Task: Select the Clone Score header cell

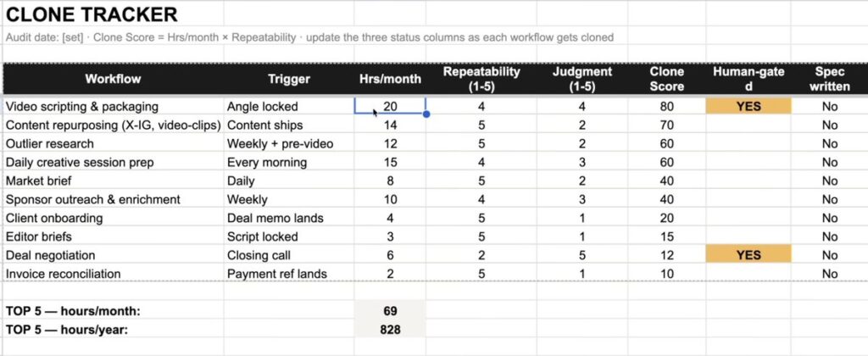Action: [x=666, y=79]
